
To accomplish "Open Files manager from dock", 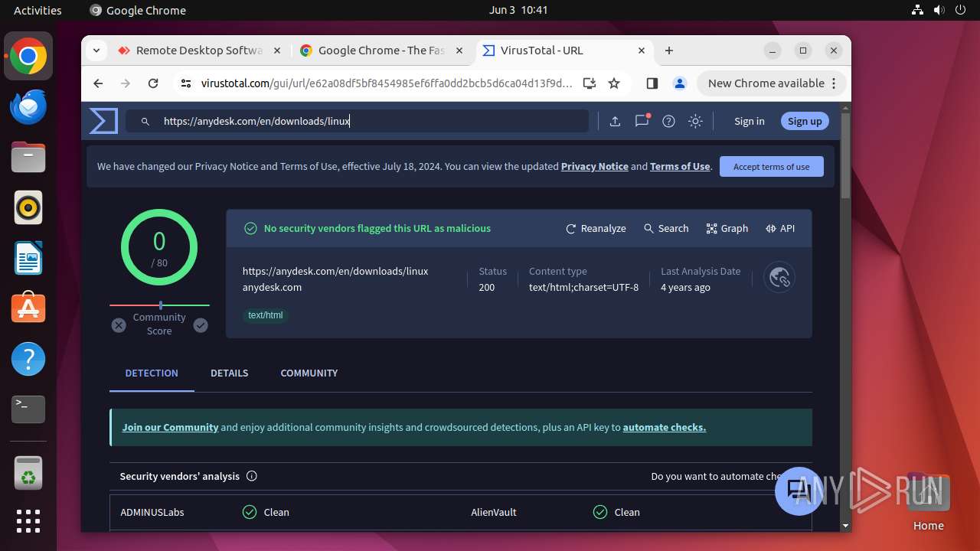I will pos(28,157).
